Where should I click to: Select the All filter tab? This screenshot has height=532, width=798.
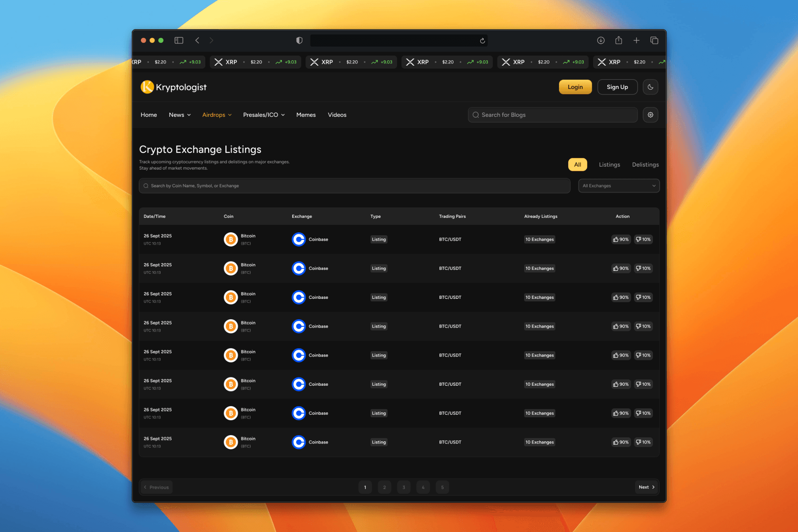[x=577, y=165]
